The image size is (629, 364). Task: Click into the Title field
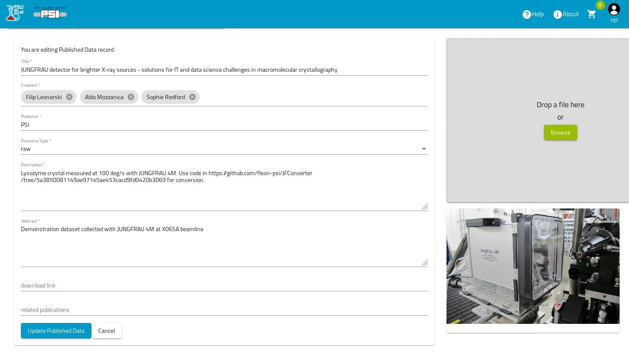click(224, 70)
